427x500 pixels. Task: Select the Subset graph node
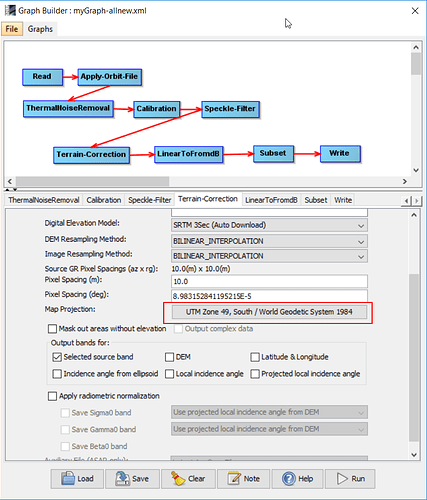(x=273, y=154)
